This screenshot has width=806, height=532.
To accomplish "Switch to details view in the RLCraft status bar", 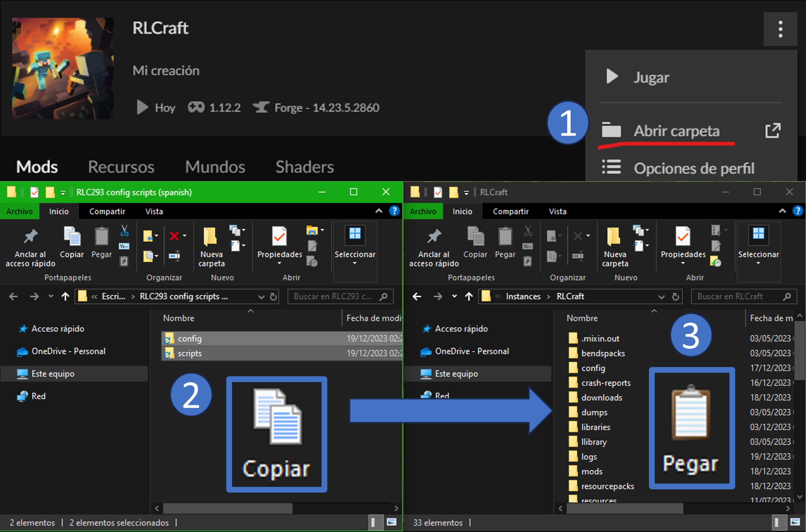I will coord(779,522).
